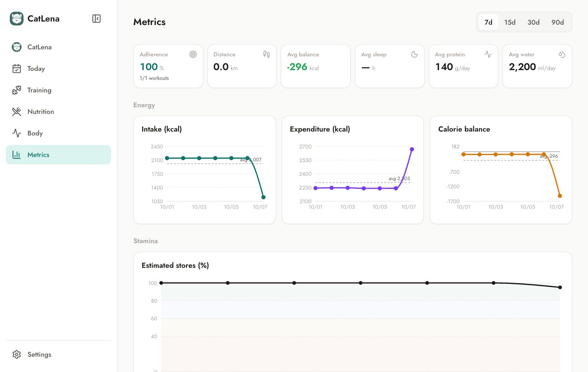This screenshot has height=372, width=588.
Task: Switch to the 15d time range
Action: tap(510, 22)
